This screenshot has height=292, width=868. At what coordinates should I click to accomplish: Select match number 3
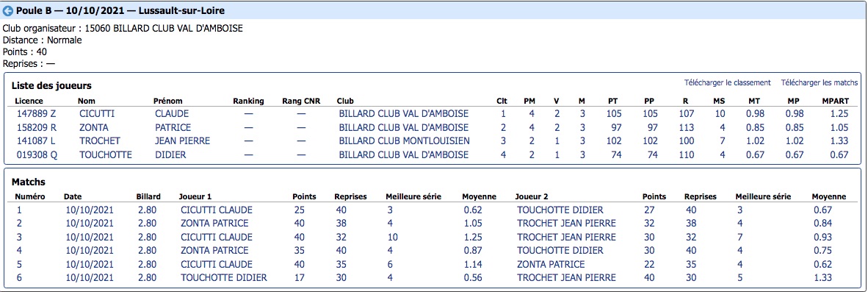(x=19, y=237)
